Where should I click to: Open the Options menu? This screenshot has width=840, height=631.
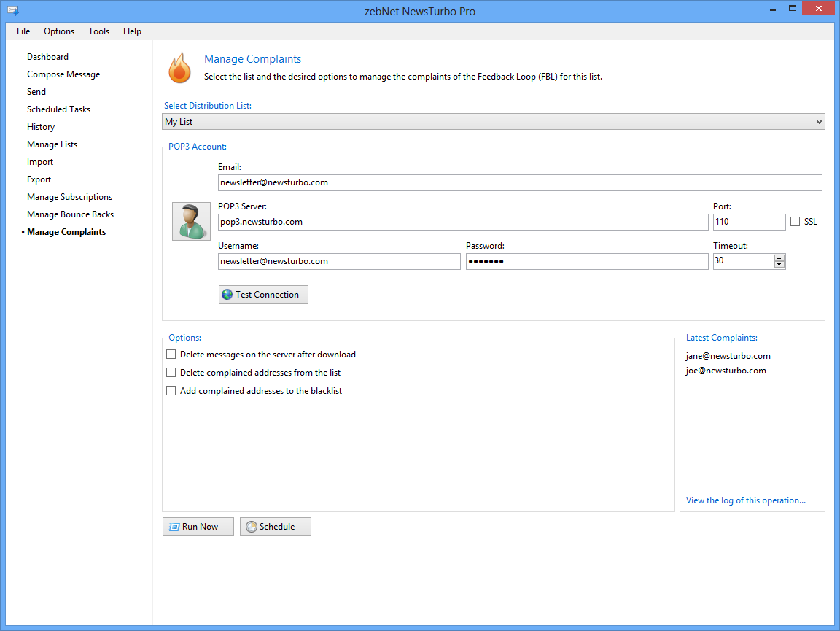pyautogui.click(x=59, y=31)
